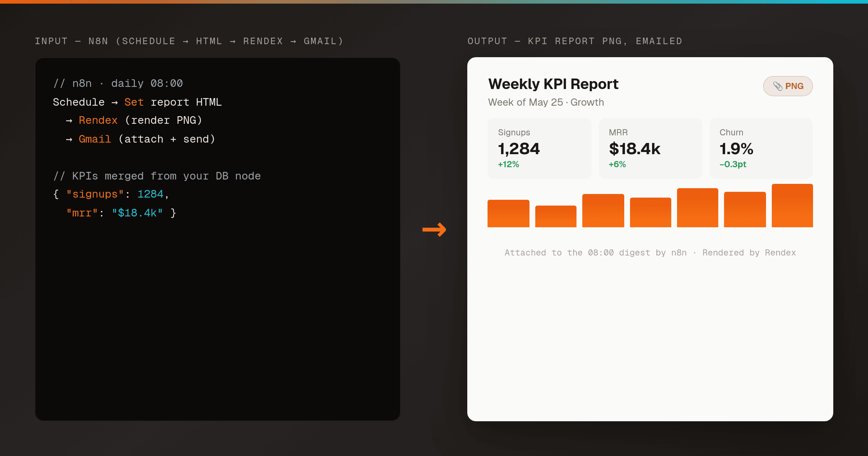Click the 1,284 signups value
The width and height of the screenshot is (868, 456).
tap(519, 149)
